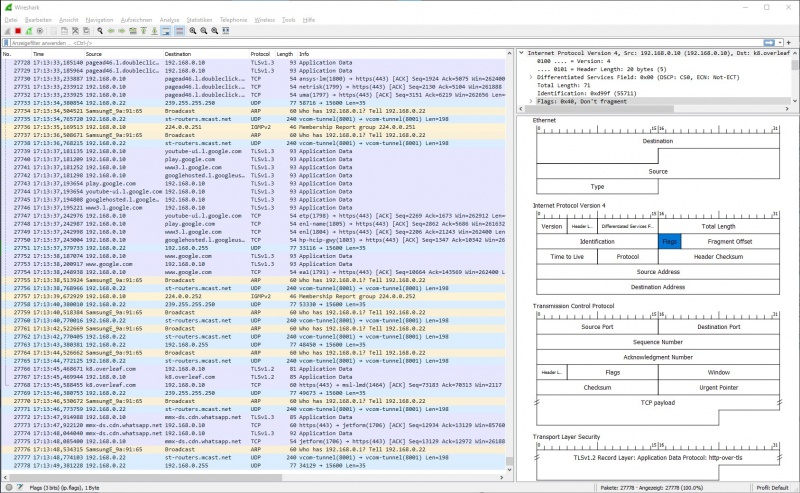Click Profil: Default in status bar
Viewport: 800px width, 493px height.
point(772,488)
